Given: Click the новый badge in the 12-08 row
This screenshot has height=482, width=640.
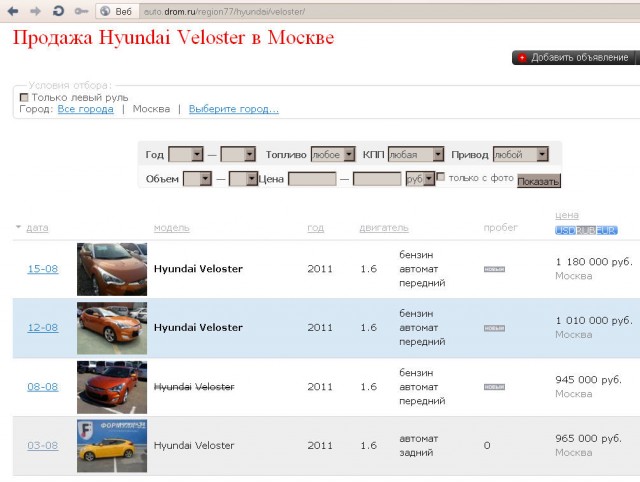Looking at the screenshot, I should 494,328.
